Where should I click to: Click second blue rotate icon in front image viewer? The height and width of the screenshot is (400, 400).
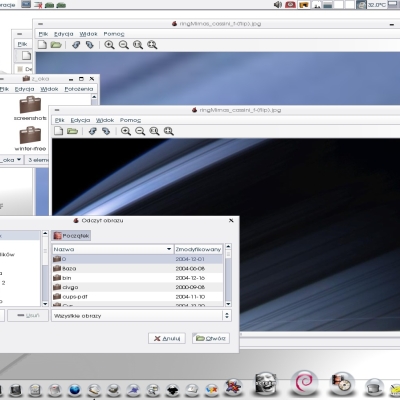click(x=106, y=131)
